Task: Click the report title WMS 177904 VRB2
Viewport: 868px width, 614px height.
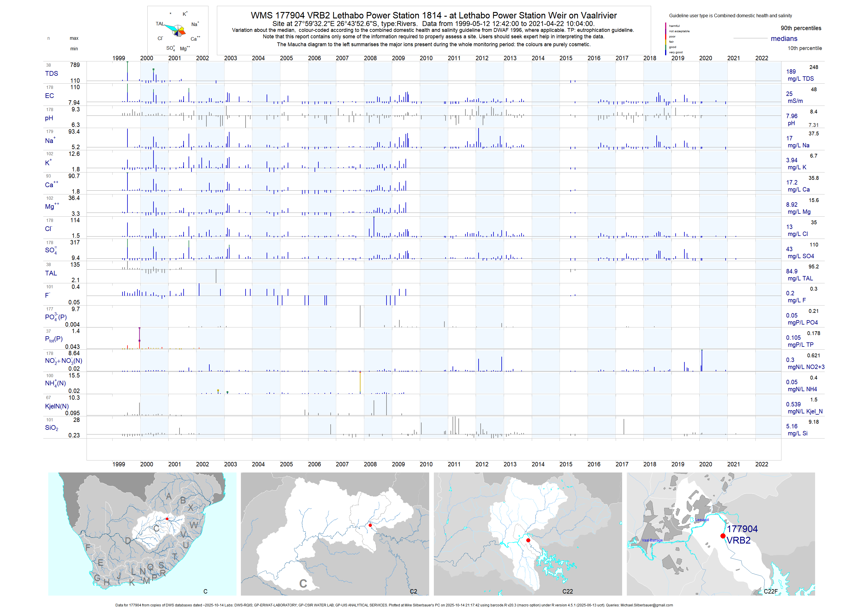Action: click(433, 15)
